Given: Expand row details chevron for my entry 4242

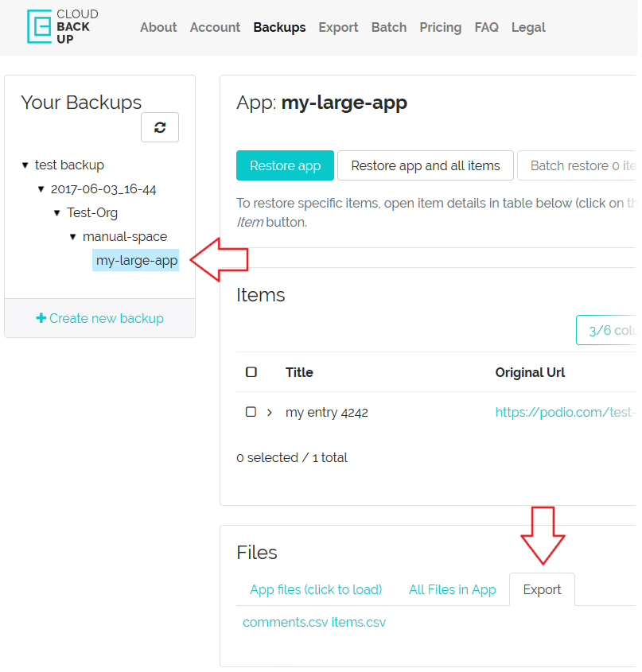Looking at the screenshot, I should [270, 412].
